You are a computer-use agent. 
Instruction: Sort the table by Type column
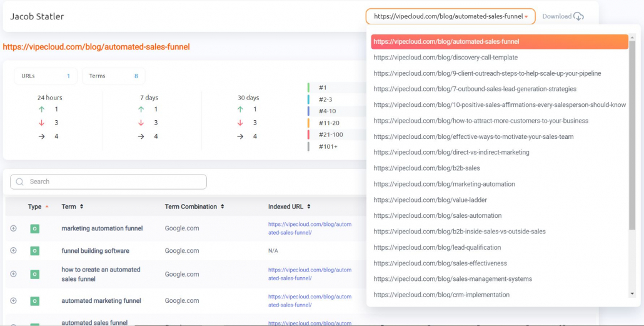click(38, 206)
